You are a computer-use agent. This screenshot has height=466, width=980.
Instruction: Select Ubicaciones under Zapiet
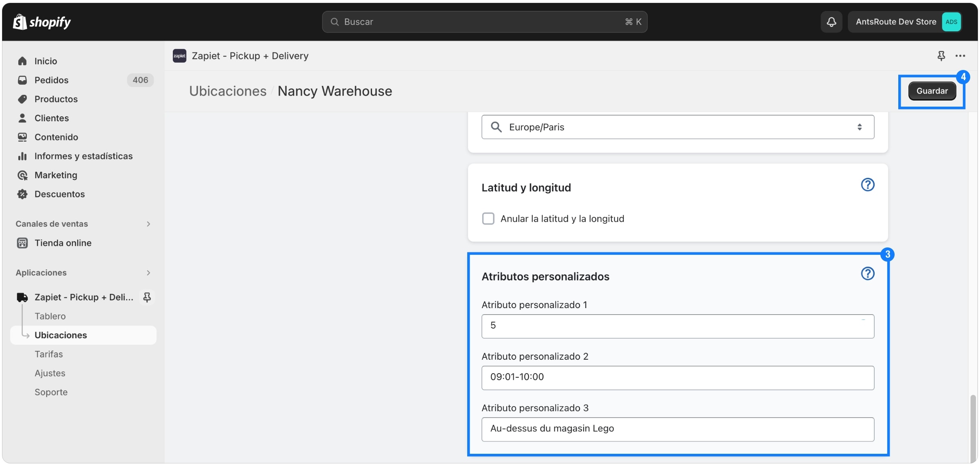(83, 335)
